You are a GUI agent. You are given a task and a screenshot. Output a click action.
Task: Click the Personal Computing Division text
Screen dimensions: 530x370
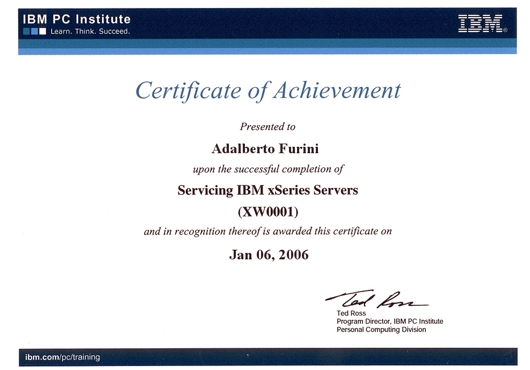click(381, 329)
